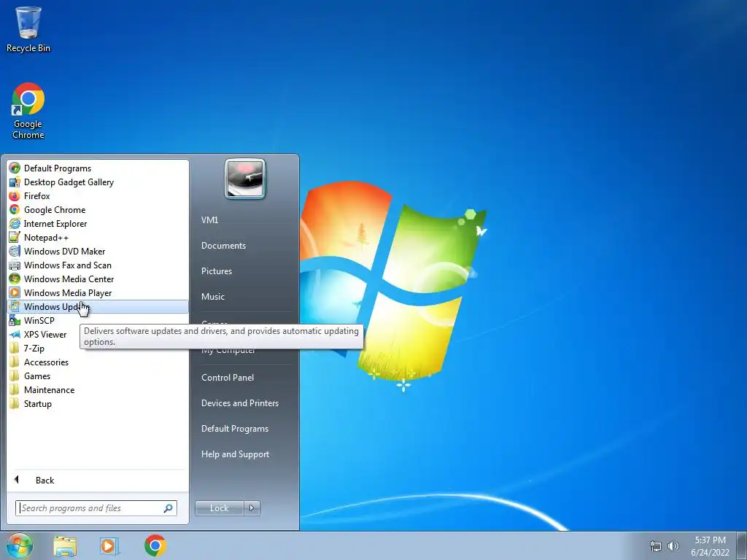Expand the Accessories folder
Image resolution: width=747 pixels, height=560 pixels.
[46, 362]
